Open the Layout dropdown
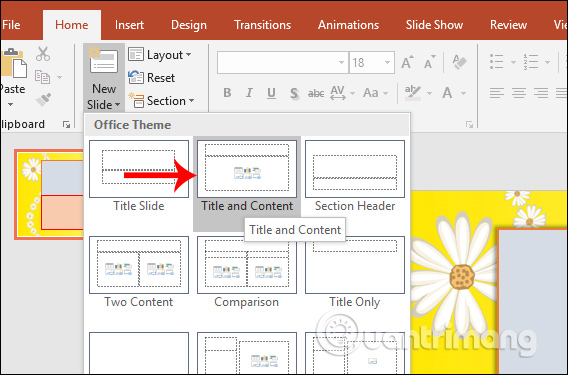This screenshot has width=568, height=375. coord(160,55)
